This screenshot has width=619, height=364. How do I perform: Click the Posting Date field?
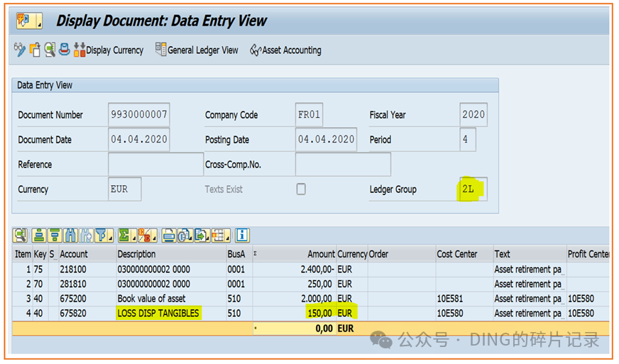(x=326, y=139)
